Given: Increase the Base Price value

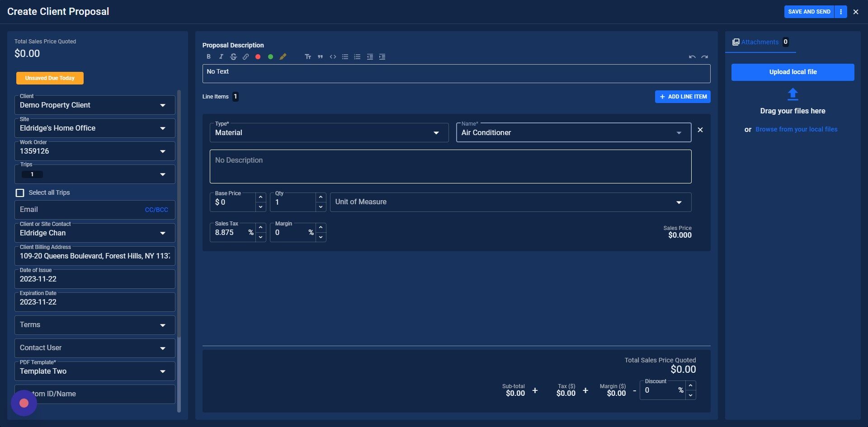Looking at the screenshot, I should pyautogui.click(x=260, y=197).
